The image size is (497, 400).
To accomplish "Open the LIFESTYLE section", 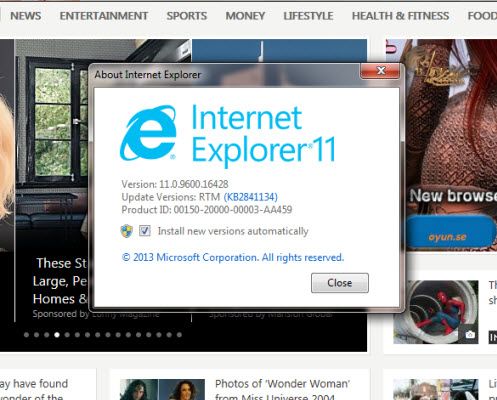I will (308, 16).
